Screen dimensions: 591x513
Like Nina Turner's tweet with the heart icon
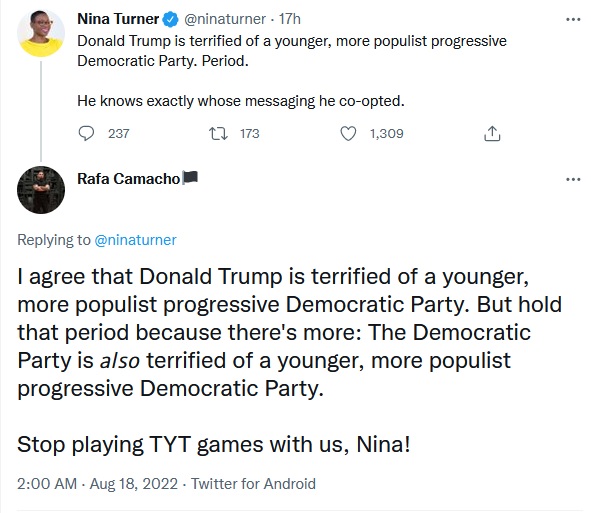348,133
